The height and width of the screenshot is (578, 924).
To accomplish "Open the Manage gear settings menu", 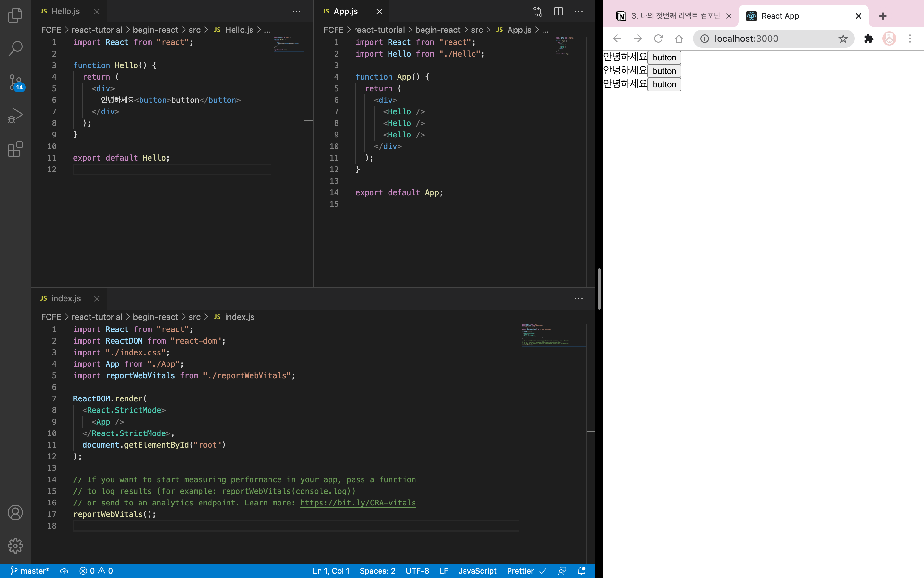I will click(x=15, y=546).
